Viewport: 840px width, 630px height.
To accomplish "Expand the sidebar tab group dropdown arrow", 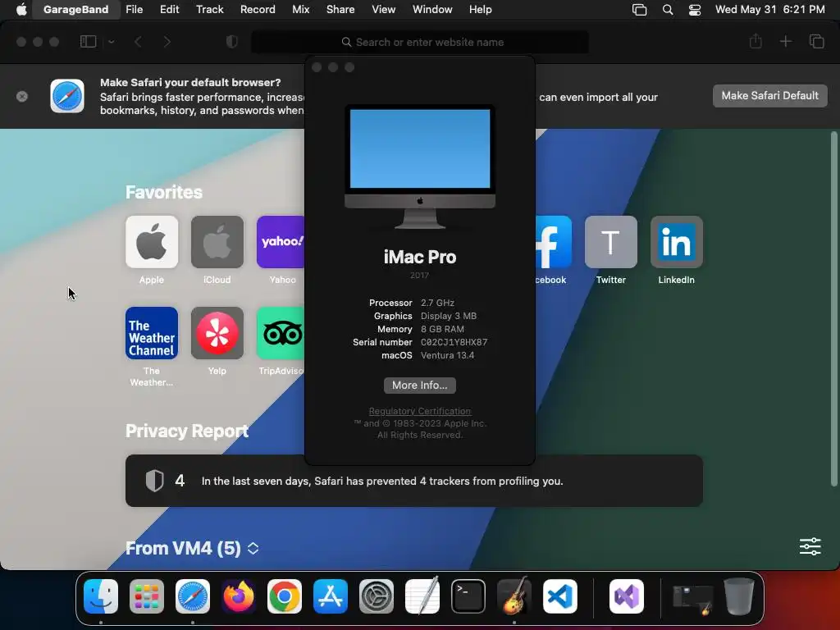I will (x=112, y=41).
